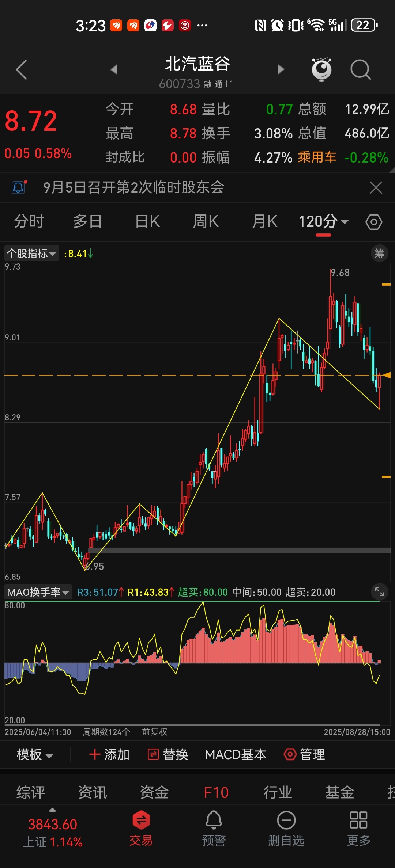
Task: Tap the 上证 3843.60 index value
Action: pos(53,825)
